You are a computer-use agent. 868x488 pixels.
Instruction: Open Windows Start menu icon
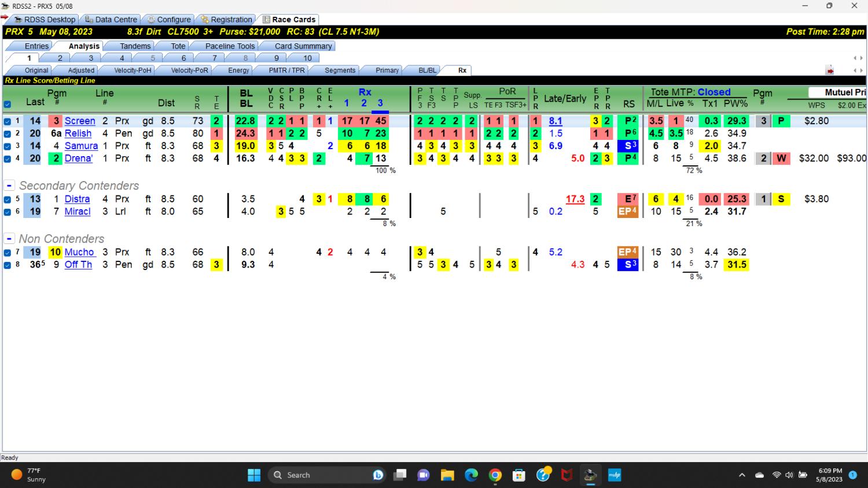(x=254, y=475)
